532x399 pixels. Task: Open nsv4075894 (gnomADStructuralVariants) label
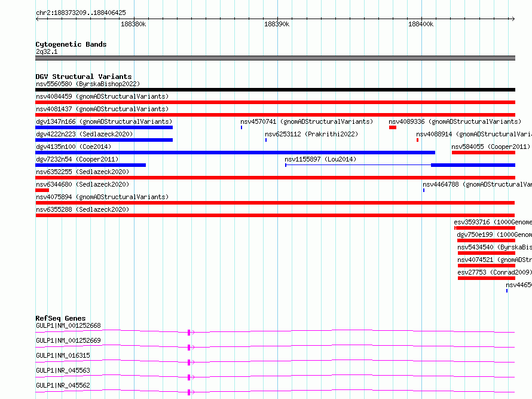pyautogui.click(x=102, y=197)
